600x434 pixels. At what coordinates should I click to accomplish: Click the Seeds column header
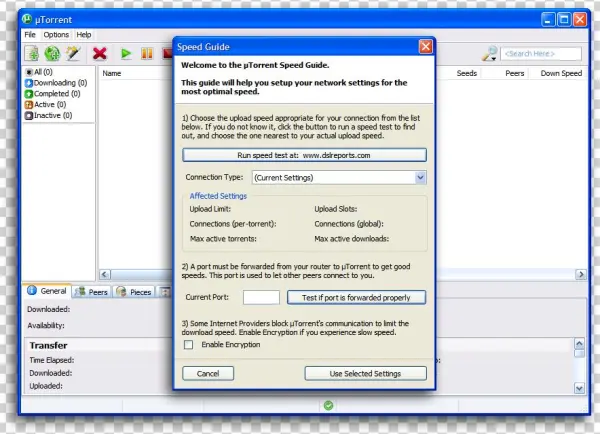tap(466, 73)
